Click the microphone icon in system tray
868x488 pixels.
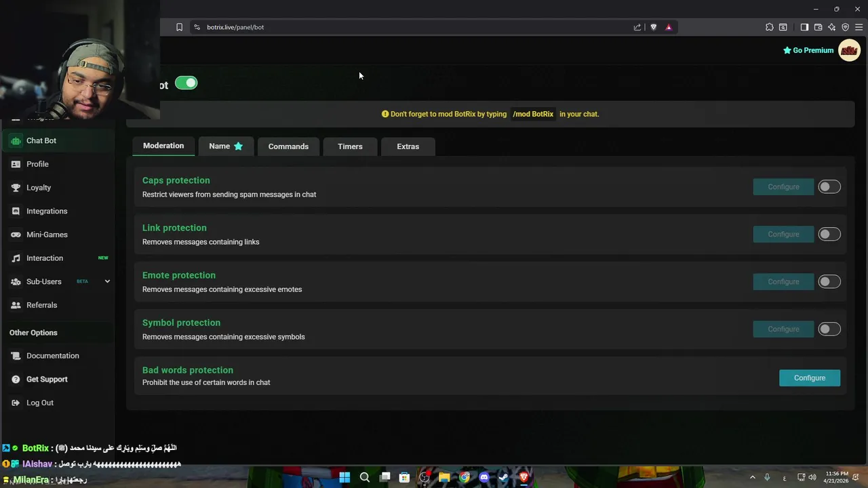pos(767,477)
